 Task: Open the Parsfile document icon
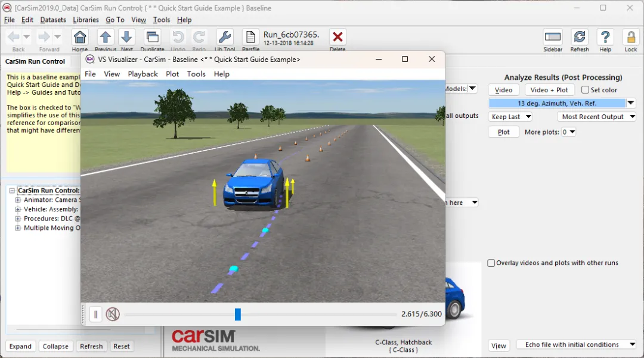point(250,38)
